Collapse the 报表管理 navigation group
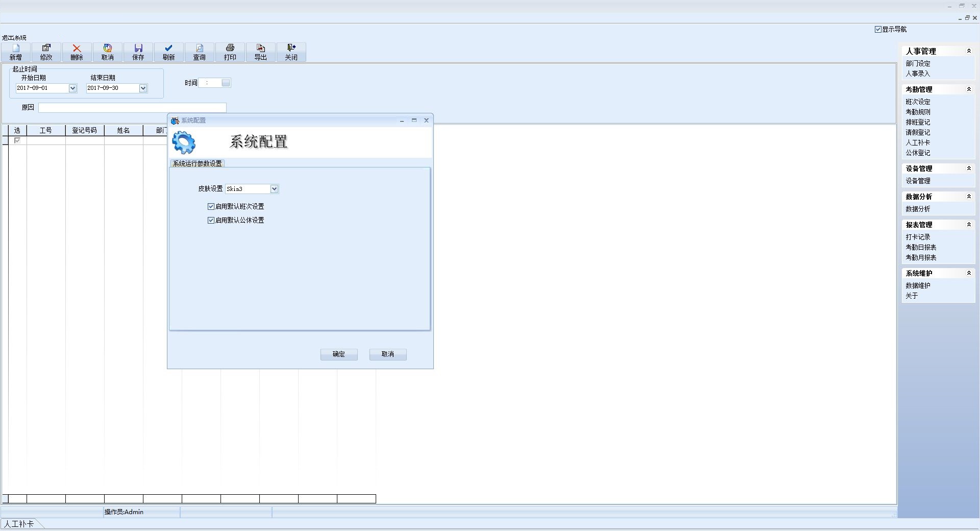This screenshot has height=531, width=980. (x=969, y=225)
